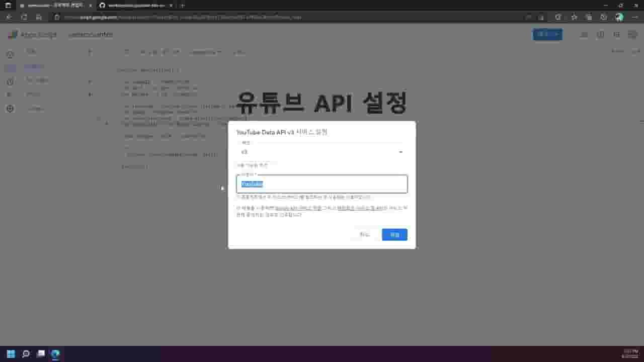Open the Executions list icon in sidebar
The width and height of the screenshot is (644, 362).
pyautogui.click(x=10, y=95)
